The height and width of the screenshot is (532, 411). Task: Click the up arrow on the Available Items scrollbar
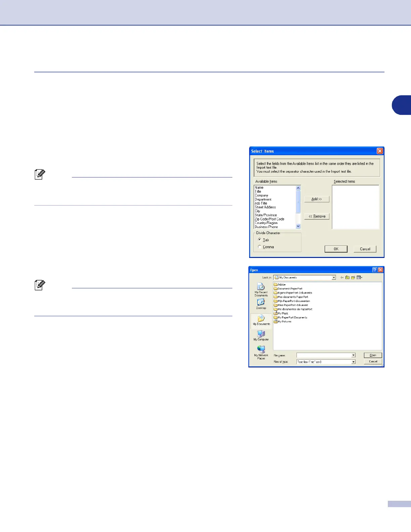tap(298, 188)
